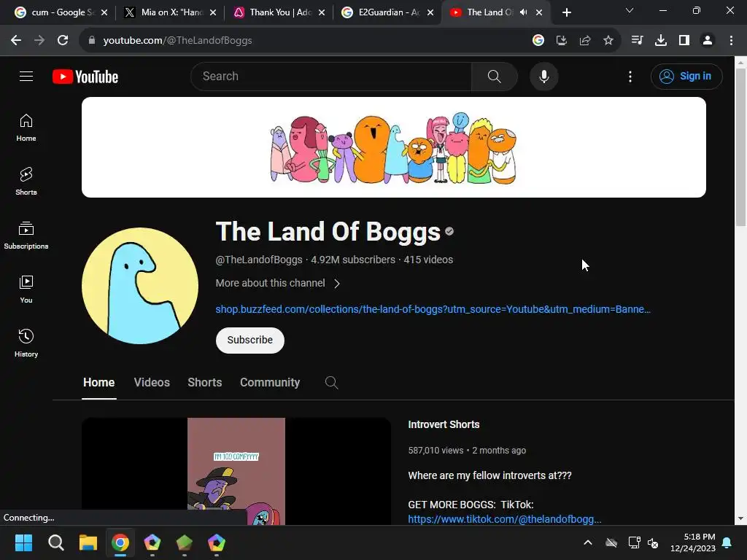Open the Chrome profile icon
747x560 pixels.
[708, 41]
